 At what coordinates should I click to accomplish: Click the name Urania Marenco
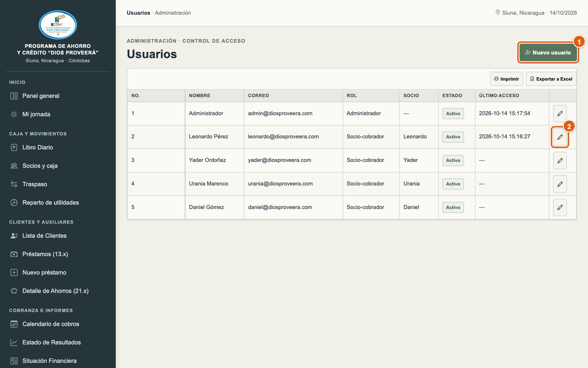[208, 184]
